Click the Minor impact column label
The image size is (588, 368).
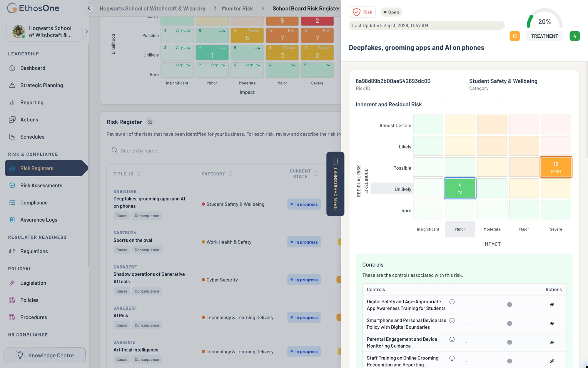(460, 229)
